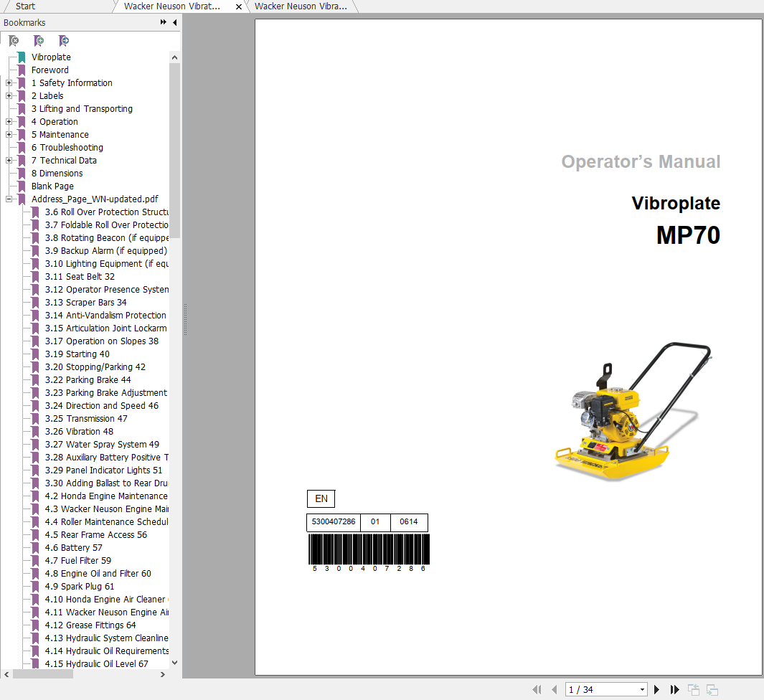The width and height of the screenshot is (764, 700).
Task: Go to previous page arrow
Action: [554, 689]
